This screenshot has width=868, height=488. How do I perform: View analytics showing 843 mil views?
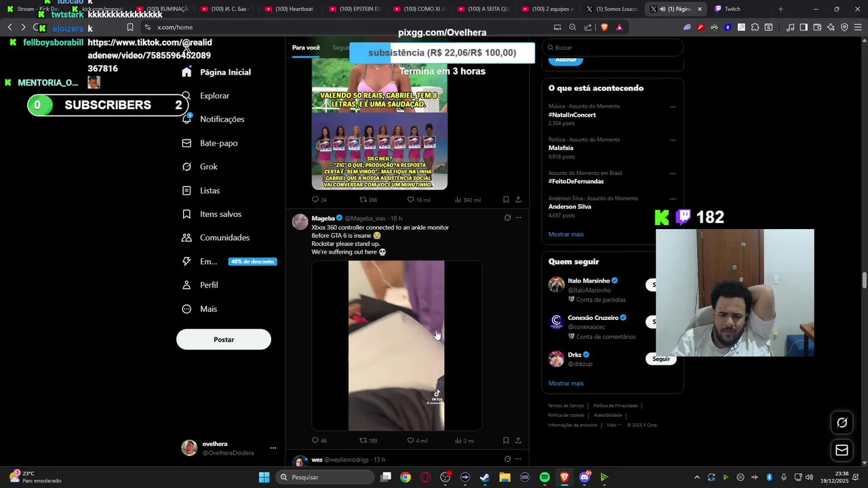(468, 200)
